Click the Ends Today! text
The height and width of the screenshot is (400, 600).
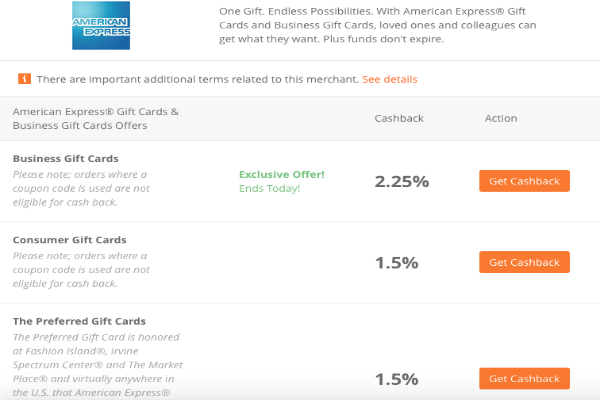[269, 188]
